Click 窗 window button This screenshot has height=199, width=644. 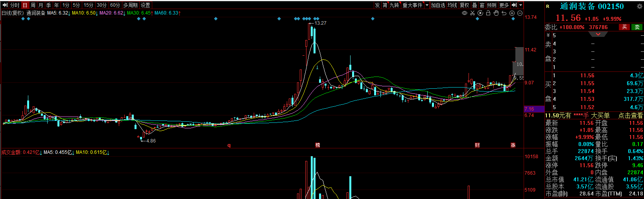(482, 5)
